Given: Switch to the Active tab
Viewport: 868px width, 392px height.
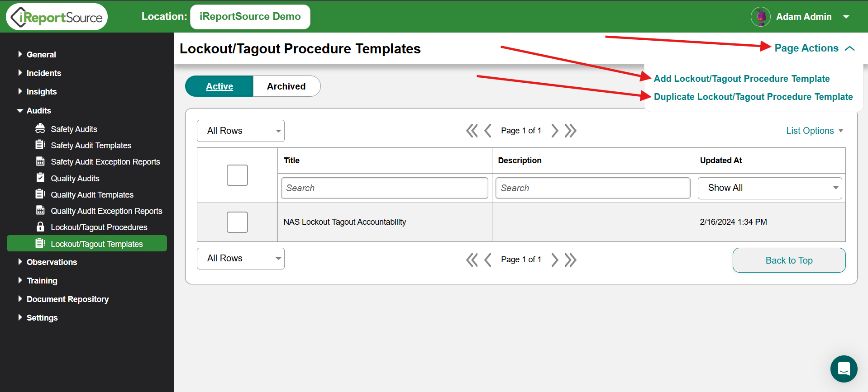Looking at the screenshot, I should coord(219,86).
